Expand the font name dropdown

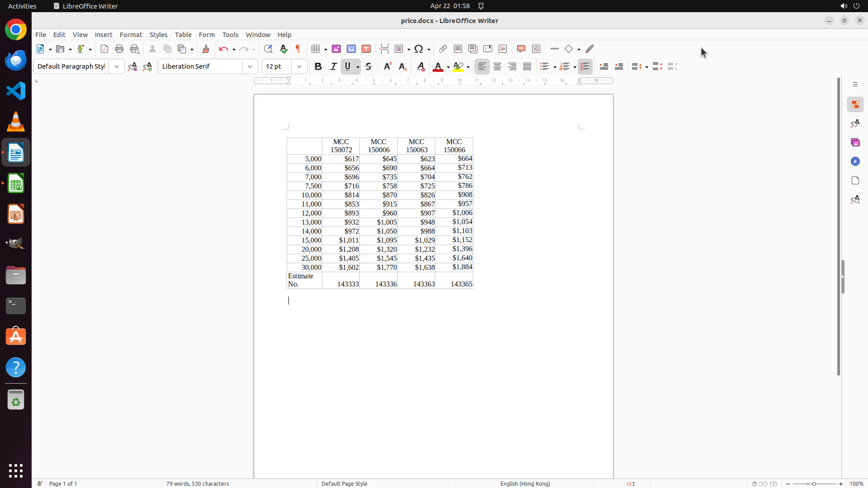[250, 66]
